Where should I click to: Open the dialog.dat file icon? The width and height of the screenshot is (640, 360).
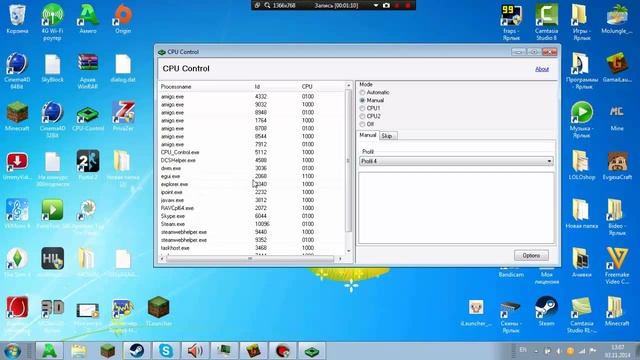click(123, 68)
